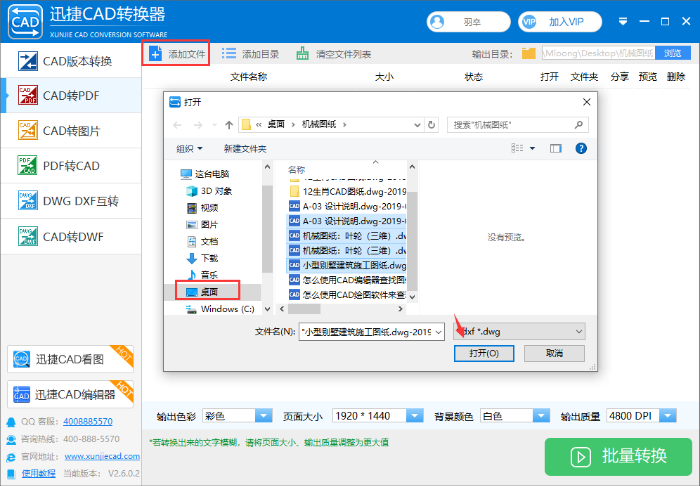Screen dimensions: 700x486
Task: Select 音乐 folder in tree
Action: tap(202, 275)
